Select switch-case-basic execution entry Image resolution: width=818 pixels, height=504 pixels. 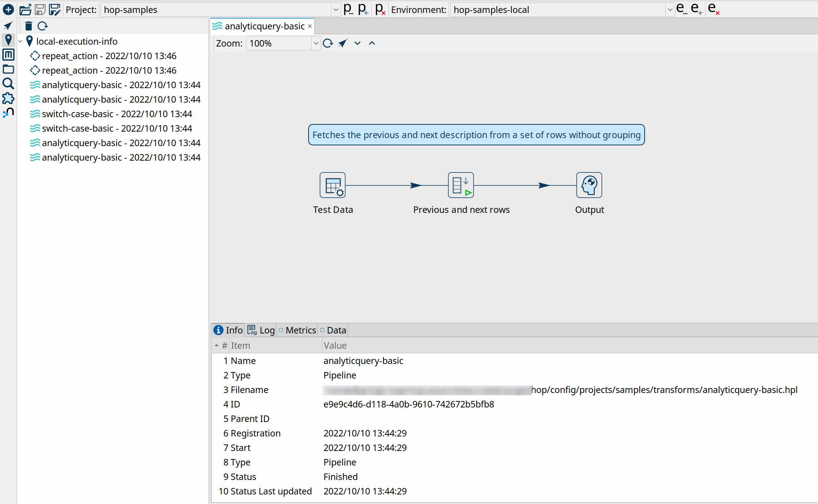tap(116, 114)
